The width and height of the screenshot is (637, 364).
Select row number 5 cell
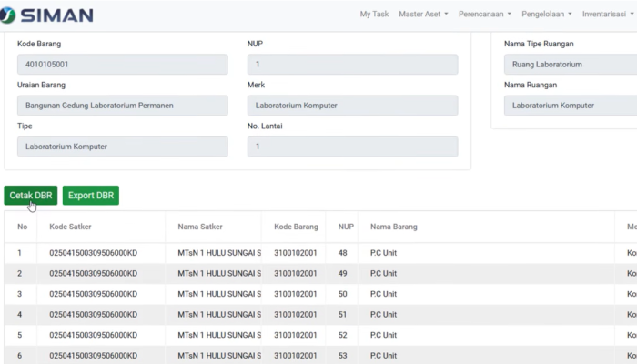[19, 335]
